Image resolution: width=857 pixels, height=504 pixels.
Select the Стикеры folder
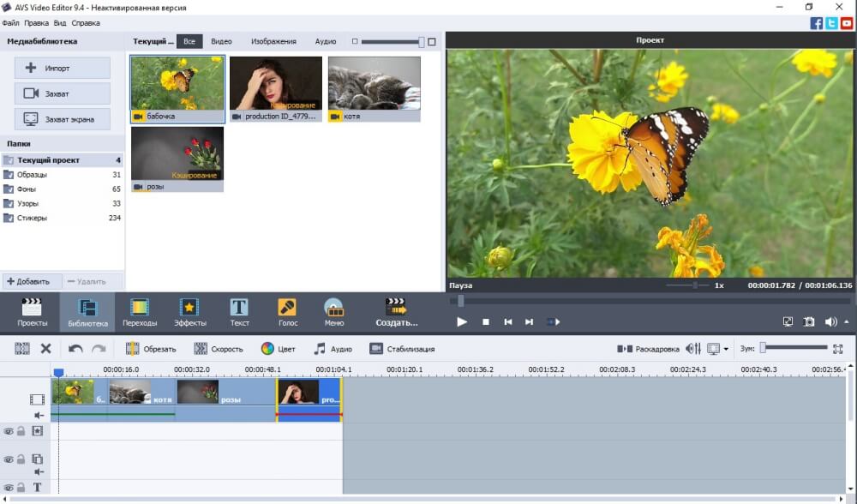(x=63, y=218)
